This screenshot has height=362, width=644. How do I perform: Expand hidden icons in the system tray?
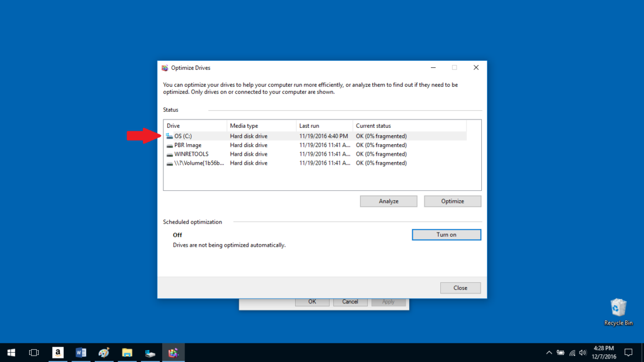tap(549, 352)
